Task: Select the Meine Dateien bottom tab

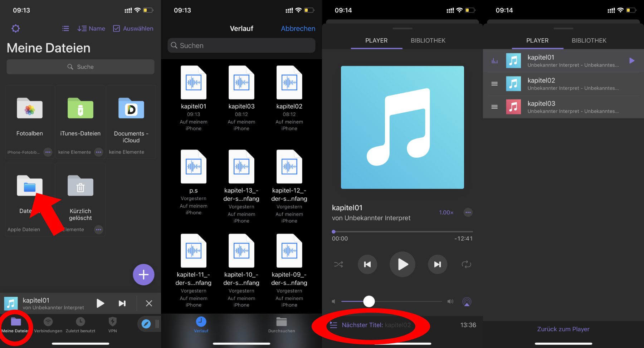Action: [15, 325]
